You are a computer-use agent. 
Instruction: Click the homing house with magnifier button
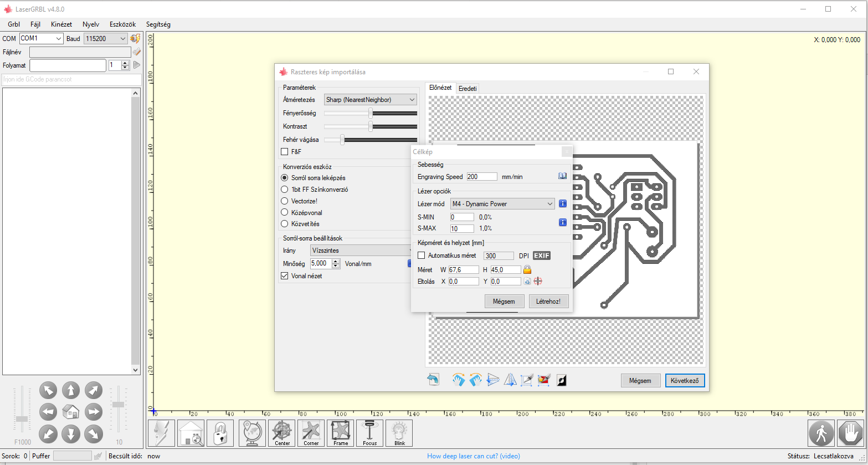click(x=192, y=433)
